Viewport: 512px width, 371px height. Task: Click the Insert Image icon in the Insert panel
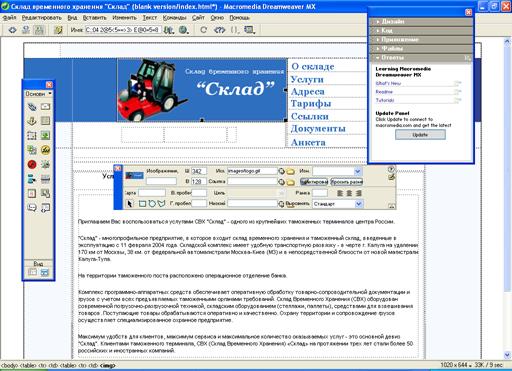[x=46, y=135]
